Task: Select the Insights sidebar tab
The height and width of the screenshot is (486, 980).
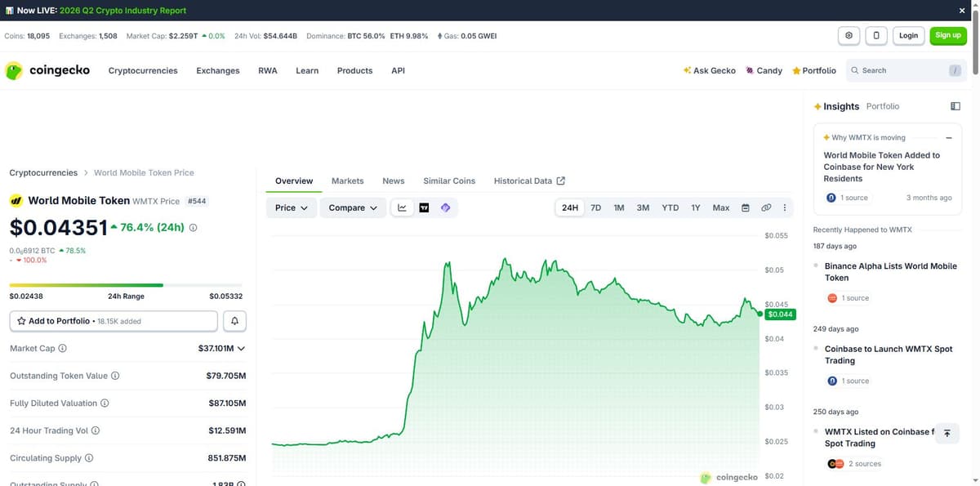Action: 836,106
